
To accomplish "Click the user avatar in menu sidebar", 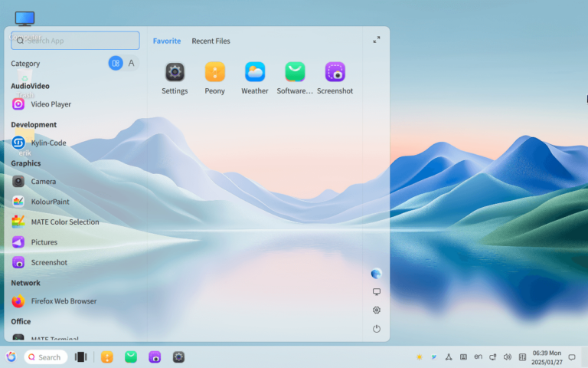I will click(x=377, y=274).
